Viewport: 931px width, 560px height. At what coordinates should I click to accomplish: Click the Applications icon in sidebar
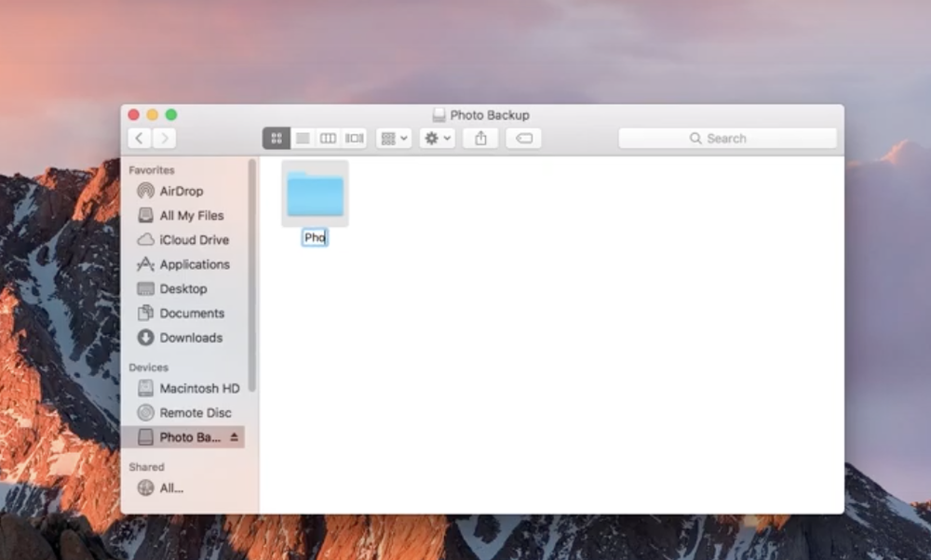(145, 264)
